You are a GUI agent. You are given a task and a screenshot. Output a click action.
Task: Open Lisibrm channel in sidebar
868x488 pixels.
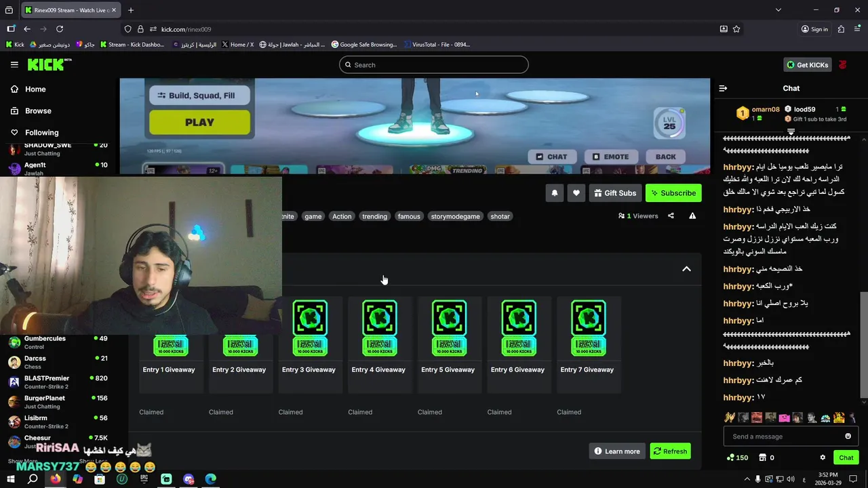pyautogui.click(x=58, y=422)
